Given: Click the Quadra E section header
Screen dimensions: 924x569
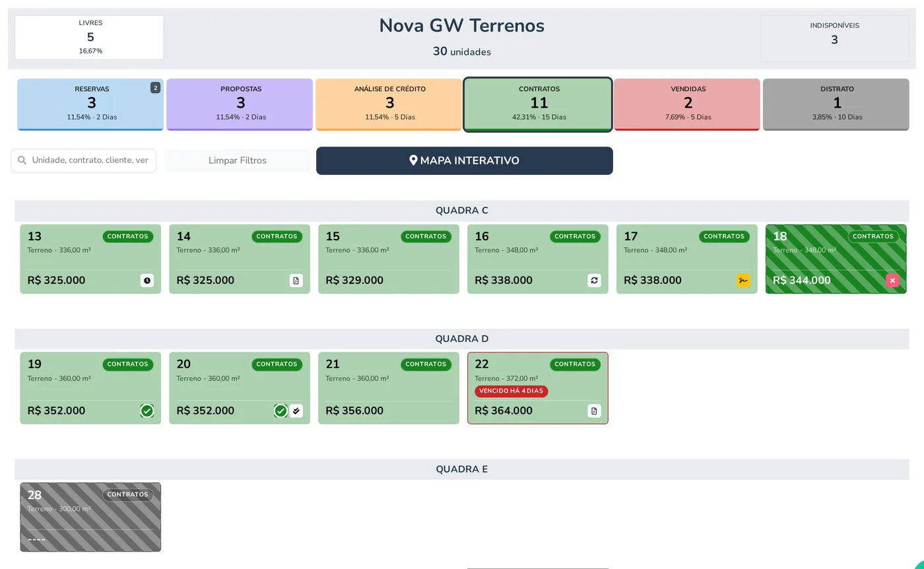Looking at the screenshot, I should coord(462,469).
